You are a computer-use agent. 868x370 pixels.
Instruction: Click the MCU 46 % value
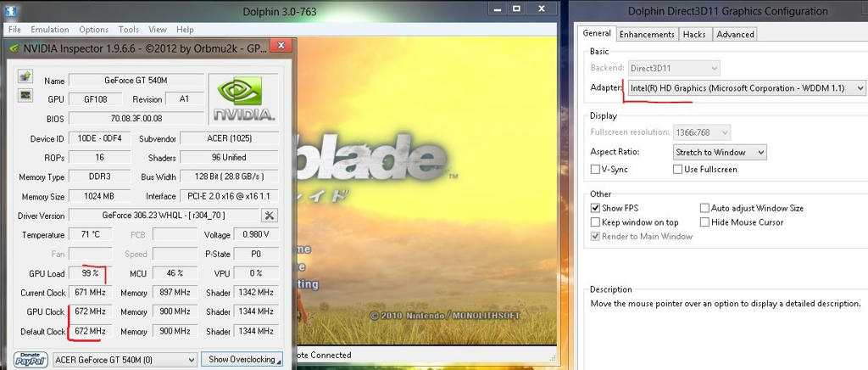tap(175, 273)
